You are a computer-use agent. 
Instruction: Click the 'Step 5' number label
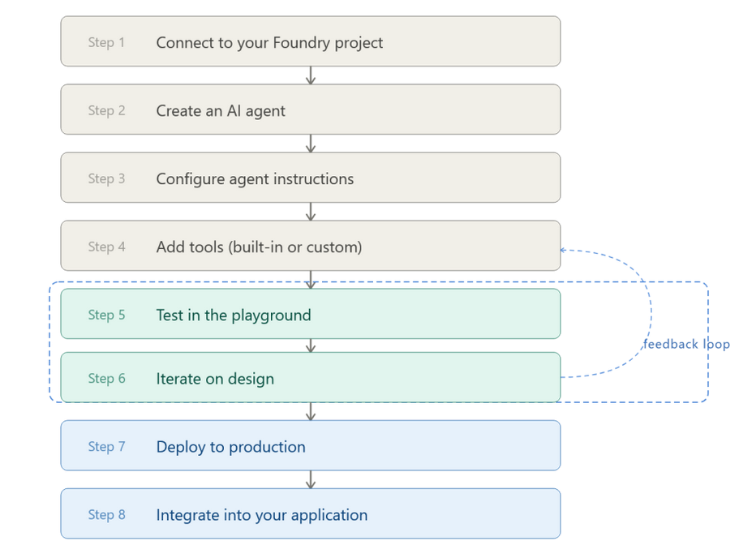[x=106, y=315]
